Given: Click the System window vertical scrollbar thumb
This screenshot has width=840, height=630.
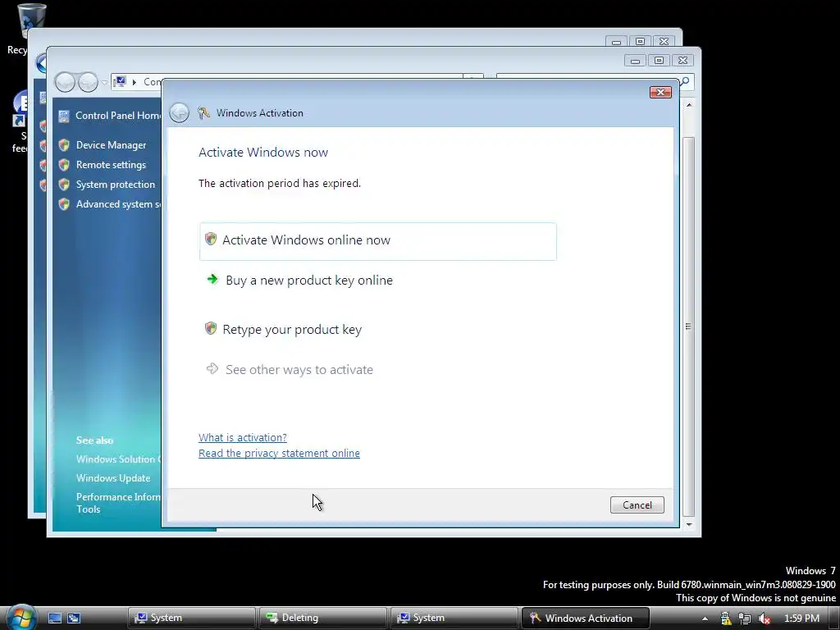Looking at the screenshot, I should tap(689, 326).
